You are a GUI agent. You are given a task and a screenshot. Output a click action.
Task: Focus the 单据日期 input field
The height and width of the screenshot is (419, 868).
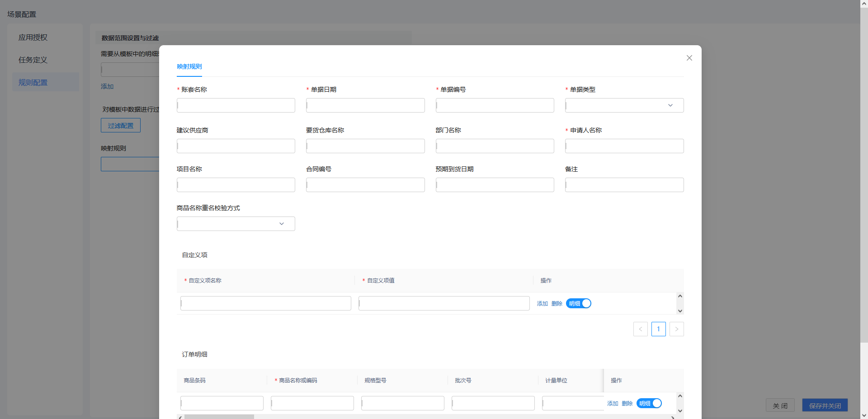click(365, 105)
